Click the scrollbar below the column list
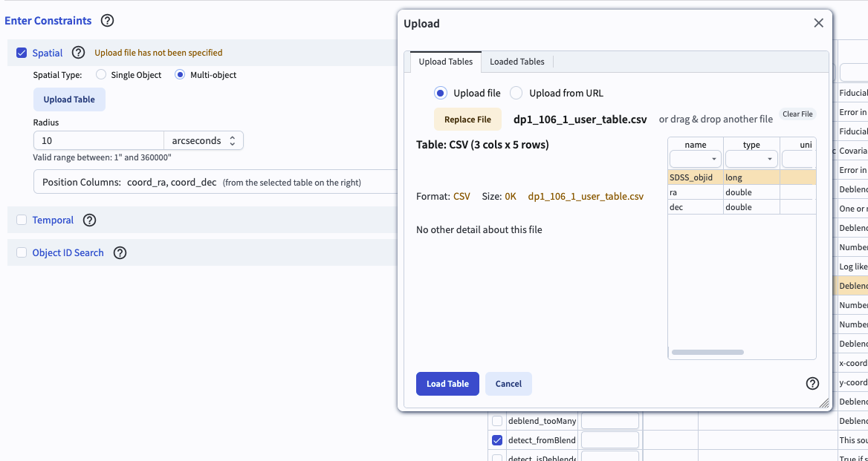 pos(706,352)
